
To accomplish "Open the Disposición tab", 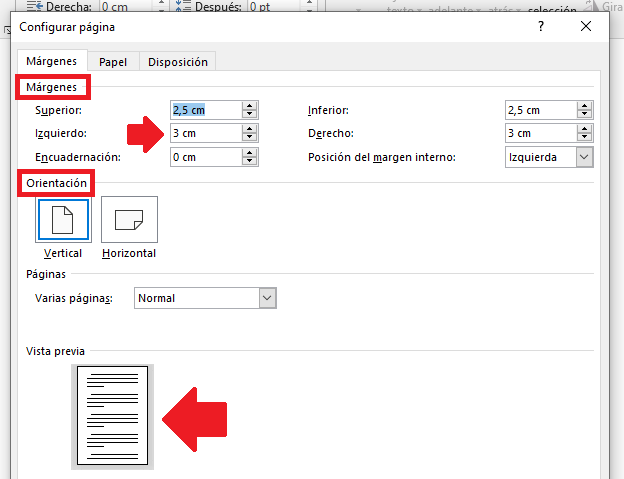I will [x=177, y=62].
